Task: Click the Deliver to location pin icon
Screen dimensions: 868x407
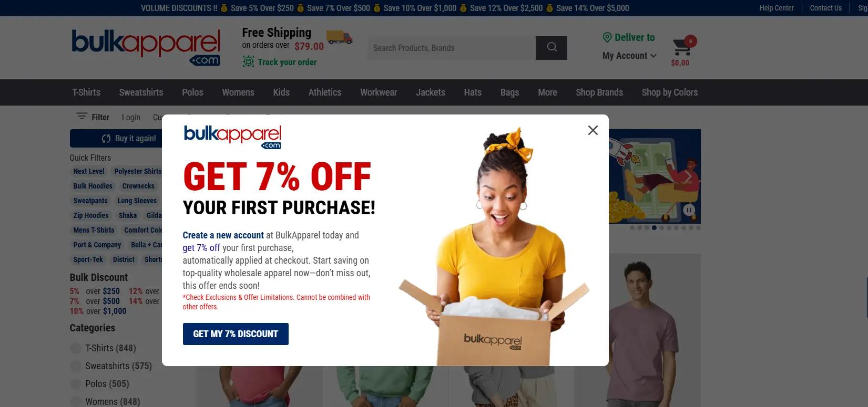Action: [x=607, y=37]
